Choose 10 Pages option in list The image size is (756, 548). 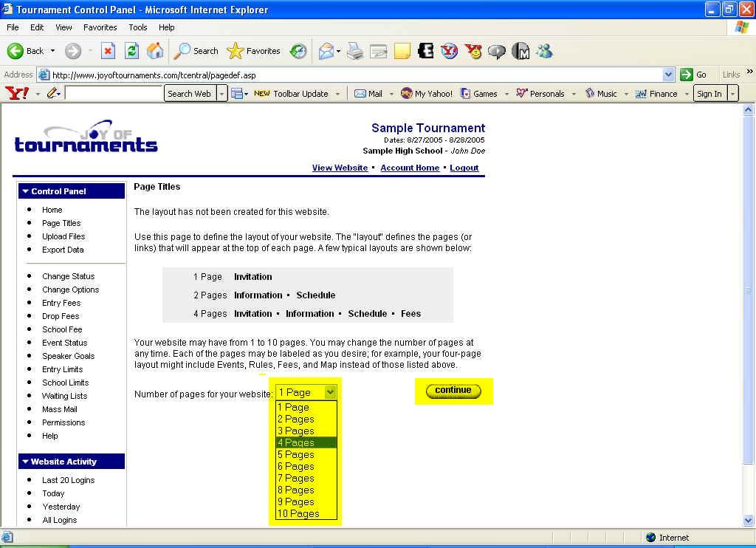coord(298,513)
